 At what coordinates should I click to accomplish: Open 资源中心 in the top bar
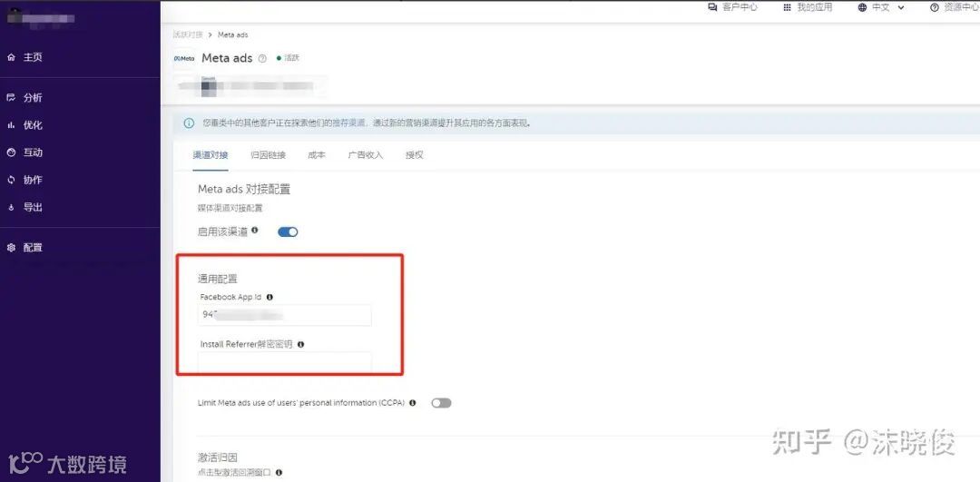[x=961, y=7]
